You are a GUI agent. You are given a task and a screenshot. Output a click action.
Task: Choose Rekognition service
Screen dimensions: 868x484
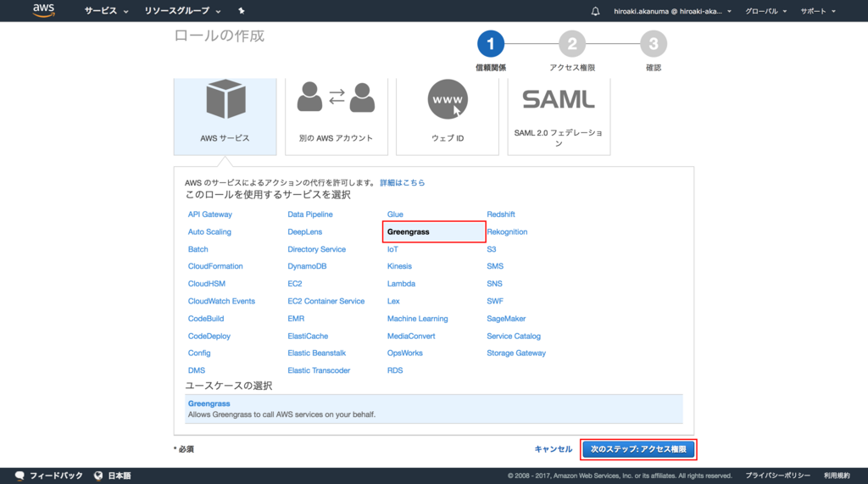click(x=507, y=232)
